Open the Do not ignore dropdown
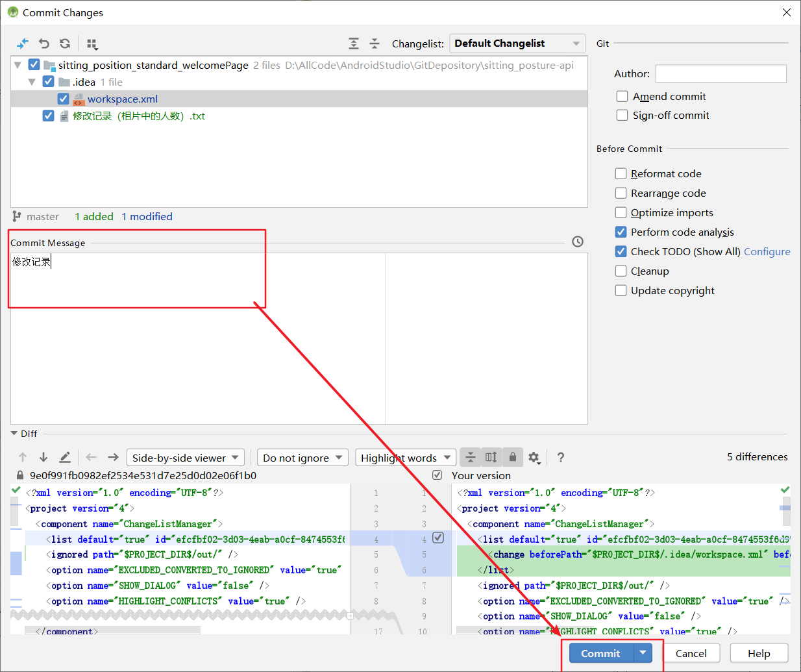 pos(303,458)
